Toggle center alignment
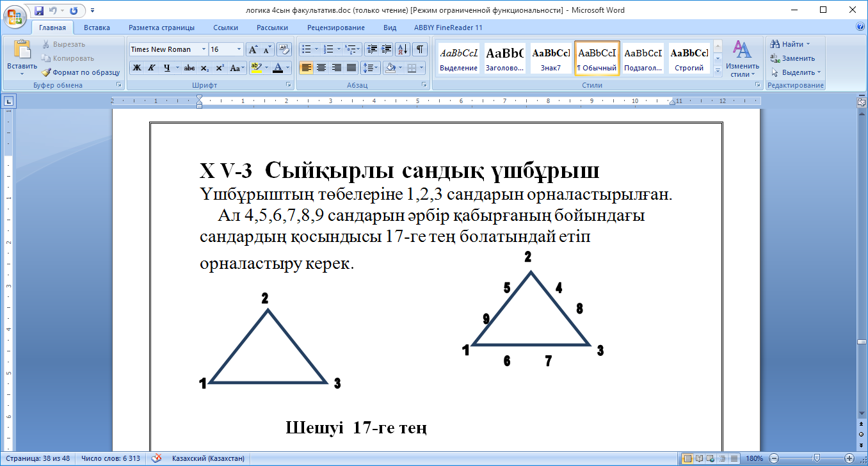Image resolution: width=868 pixels, height=466 pixels. pyautogui.click(x=321, y=68)
